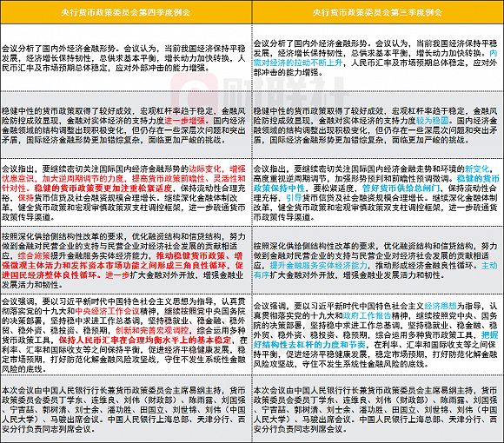Click the red phrase "边际变化"
Screen dimensions: 504x443
point(205,169)
